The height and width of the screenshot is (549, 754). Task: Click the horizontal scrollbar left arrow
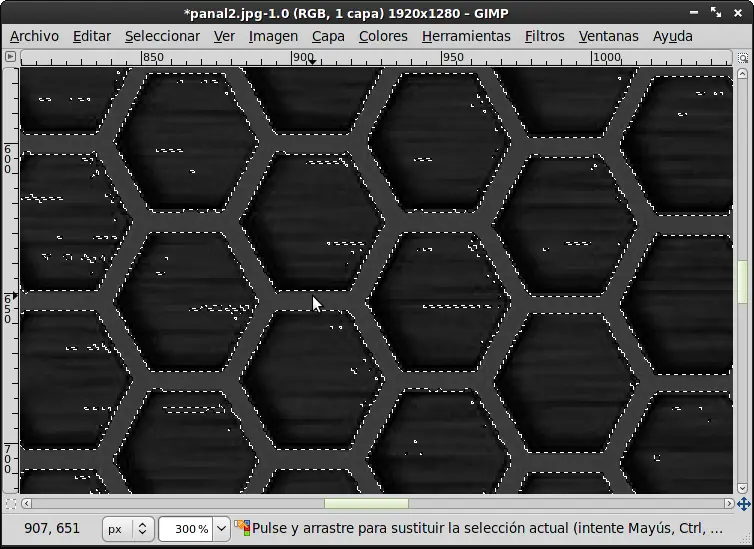(x=26, y=503)
